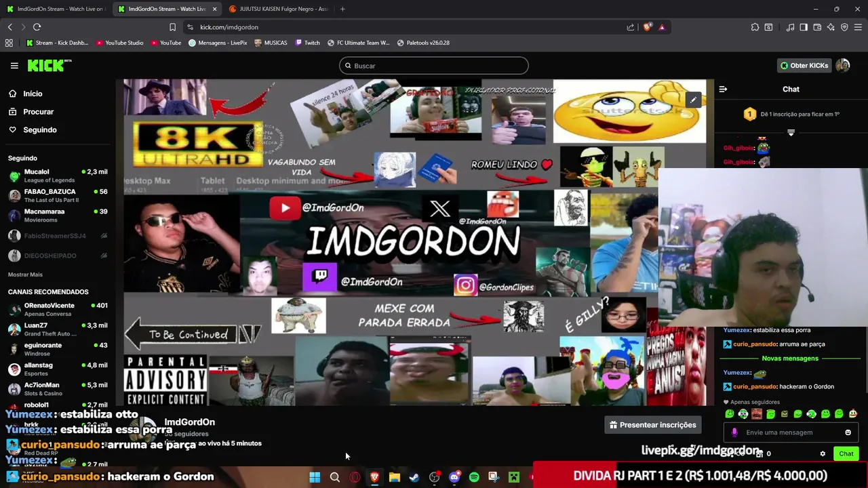The image size is (868, 488).
Task: Open the Kick hamburger sidebar menu
Action: (x=14, y=66)
